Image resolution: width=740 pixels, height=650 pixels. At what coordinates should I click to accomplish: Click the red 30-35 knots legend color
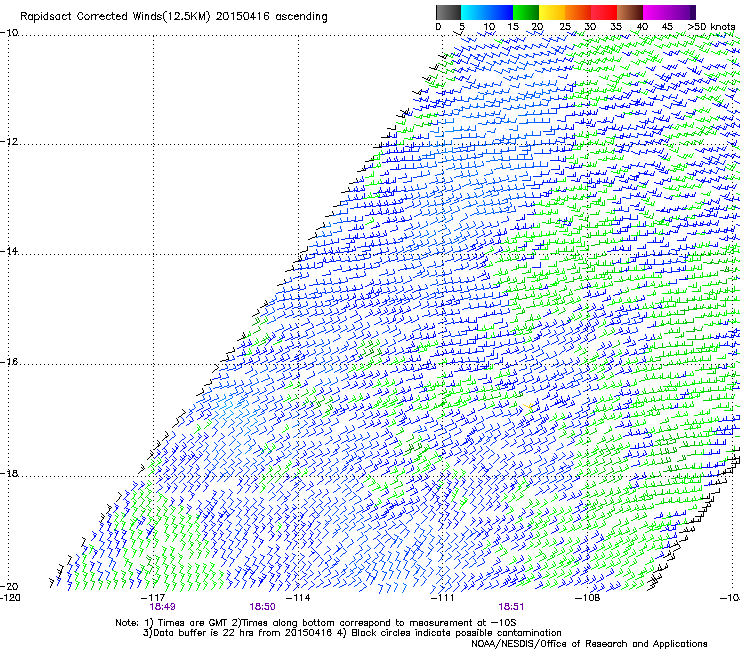[x=604, y=12]
